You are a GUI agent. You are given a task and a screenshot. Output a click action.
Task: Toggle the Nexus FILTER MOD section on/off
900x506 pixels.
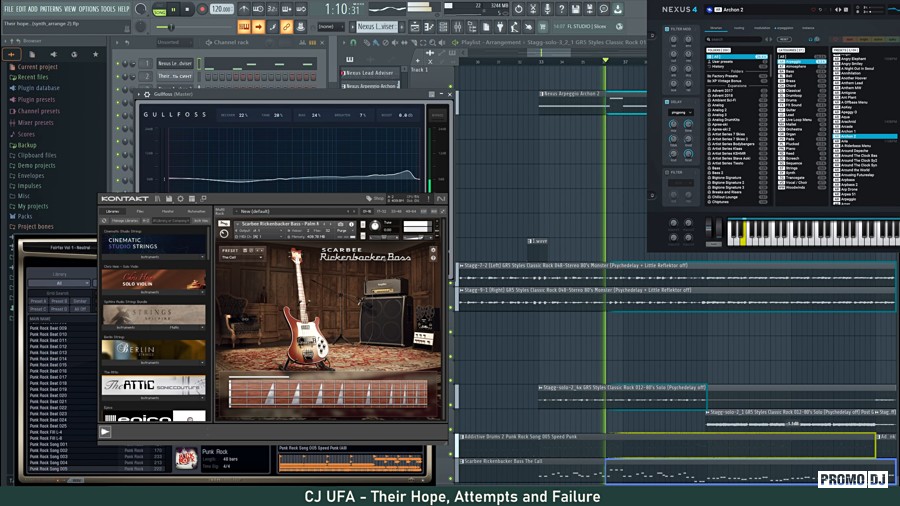click(x=667, y=30)
